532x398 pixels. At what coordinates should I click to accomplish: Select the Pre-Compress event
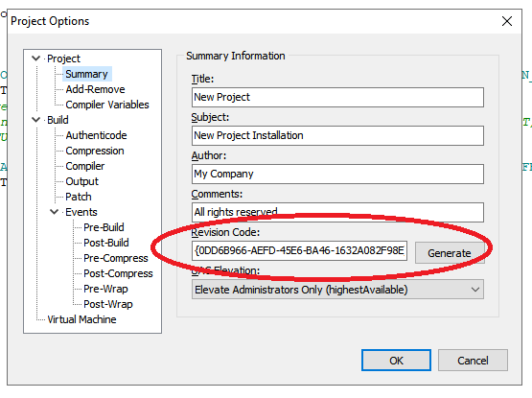coord(116,258)
